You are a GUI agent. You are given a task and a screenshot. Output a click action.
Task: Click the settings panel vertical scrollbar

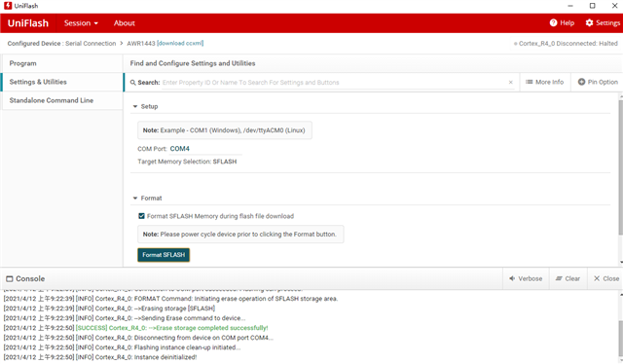coord(621,166)
